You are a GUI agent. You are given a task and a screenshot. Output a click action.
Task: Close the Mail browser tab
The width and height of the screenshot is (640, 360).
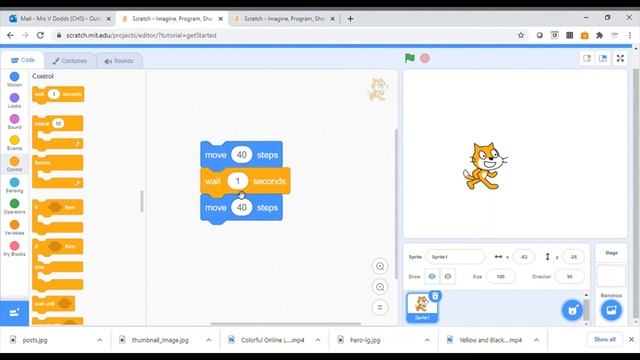109,19
